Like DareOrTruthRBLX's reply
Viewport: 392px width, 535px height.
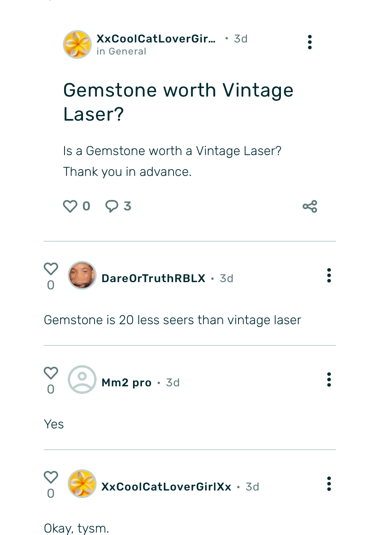pos(51,269)
